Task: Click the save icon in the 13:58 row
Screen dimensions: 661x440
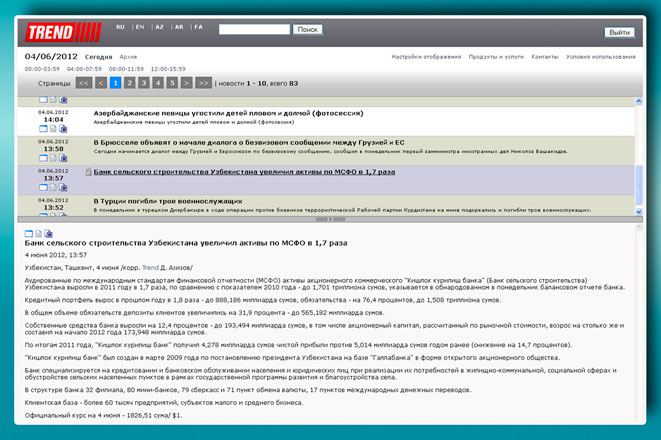Action: click(63, 158)
